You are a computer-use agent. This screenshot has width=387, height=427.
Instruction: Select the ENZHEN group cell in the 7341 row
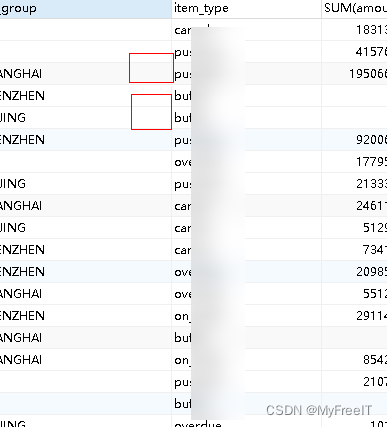click(85, 250)
